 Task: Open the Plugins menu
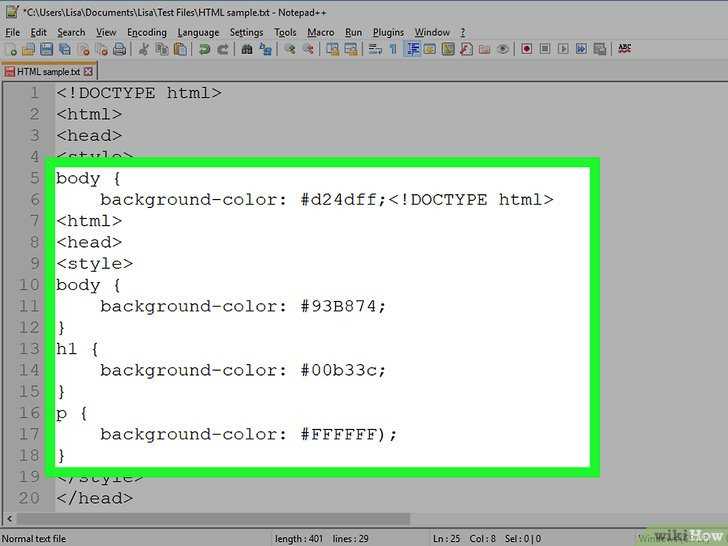(x=388, y=32)
